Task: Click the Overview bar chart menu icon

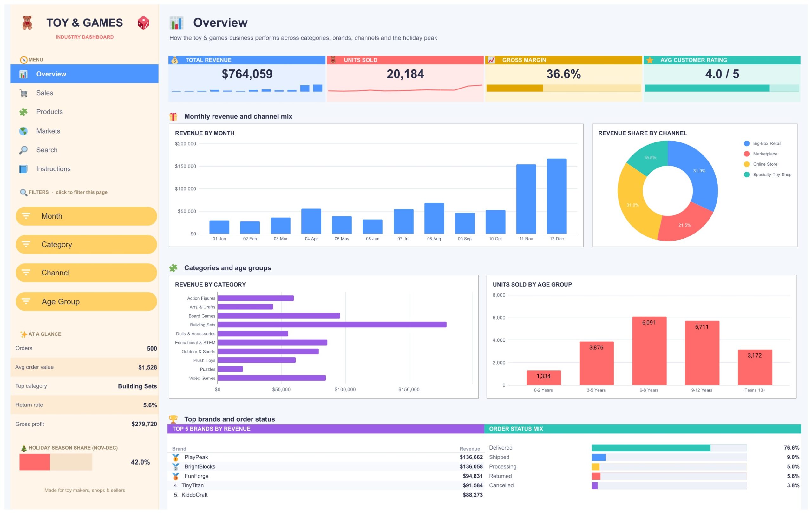Action: tap(23, 74)
